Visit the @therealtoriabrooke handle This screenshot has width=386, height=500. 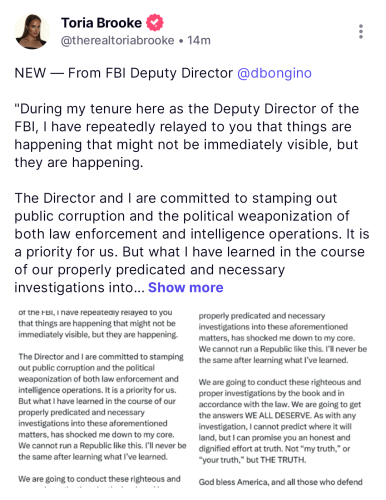(117, 40)
